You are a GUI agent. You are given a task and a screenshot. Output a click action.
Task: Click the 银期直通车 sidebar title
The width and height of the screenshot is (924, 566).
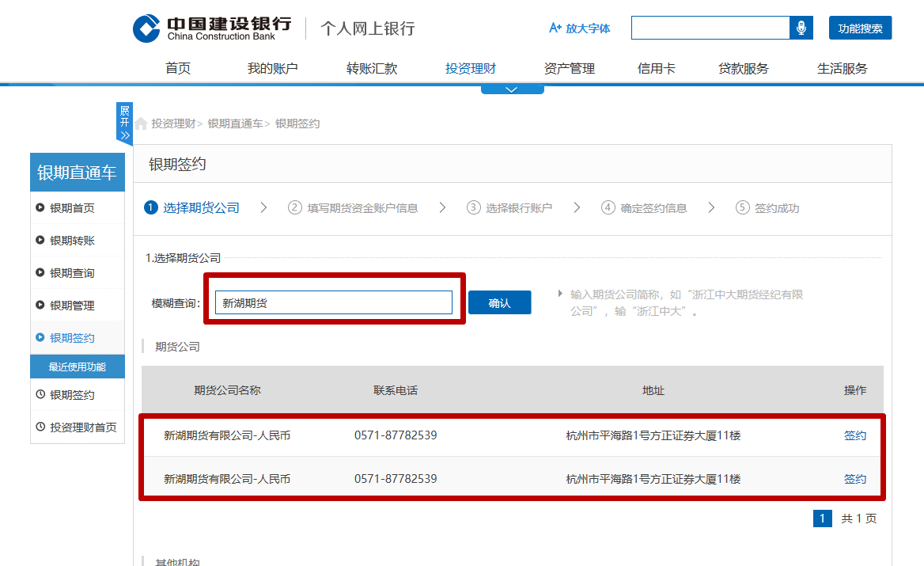coord(78,172)
